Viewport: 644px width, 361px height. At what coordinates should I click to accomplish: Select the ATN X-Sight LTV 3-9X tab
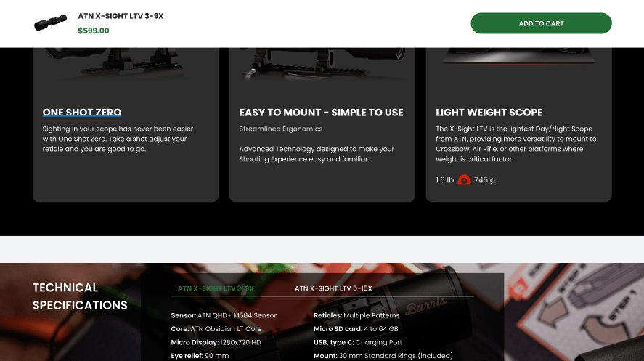[x=216, y=288]
